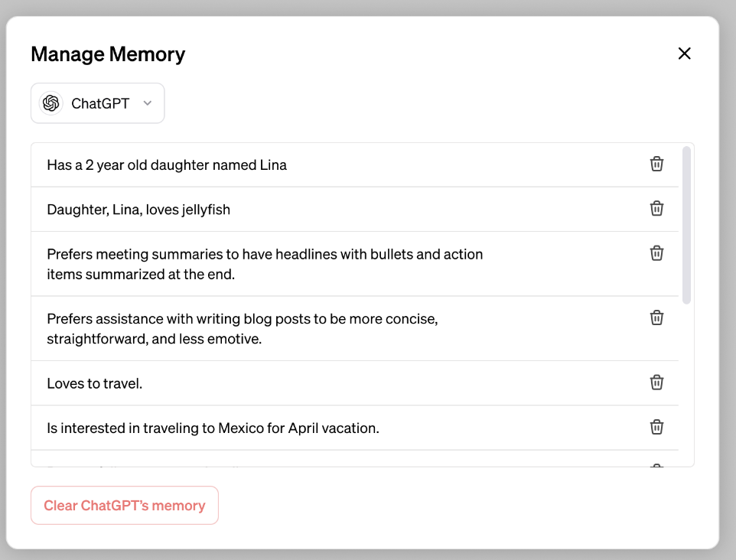This screenshot has height=560, width=736.
Task: Select the "Loves to travel." memory row
Action: (x=94, y=383)
